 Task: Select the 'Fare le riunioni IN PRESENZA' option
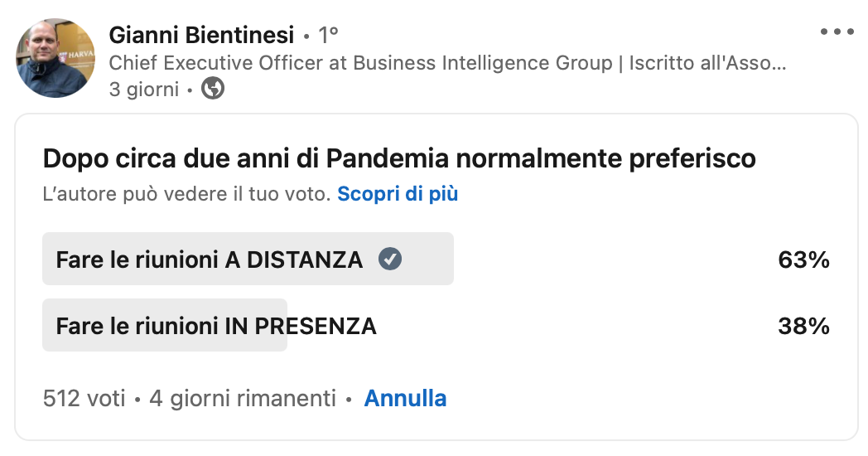click(215, 326)
